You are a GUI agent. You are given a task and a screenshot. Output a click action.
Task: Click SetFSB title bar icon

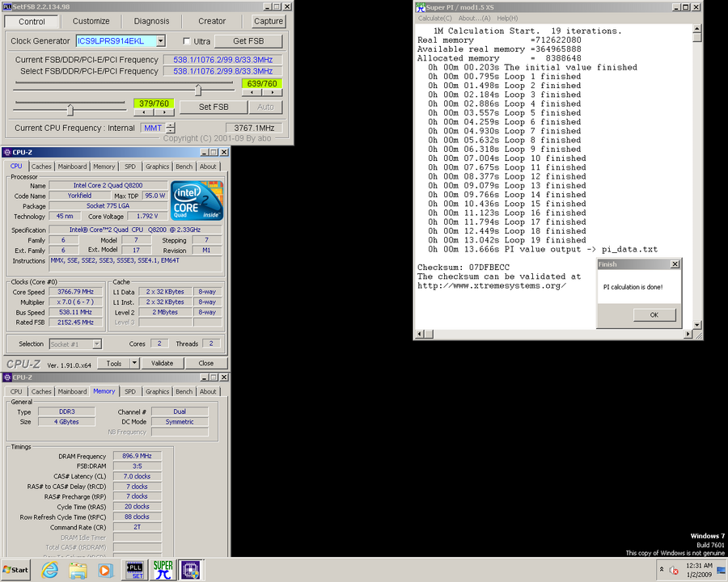pyautogui.click(x=7, y=6)
